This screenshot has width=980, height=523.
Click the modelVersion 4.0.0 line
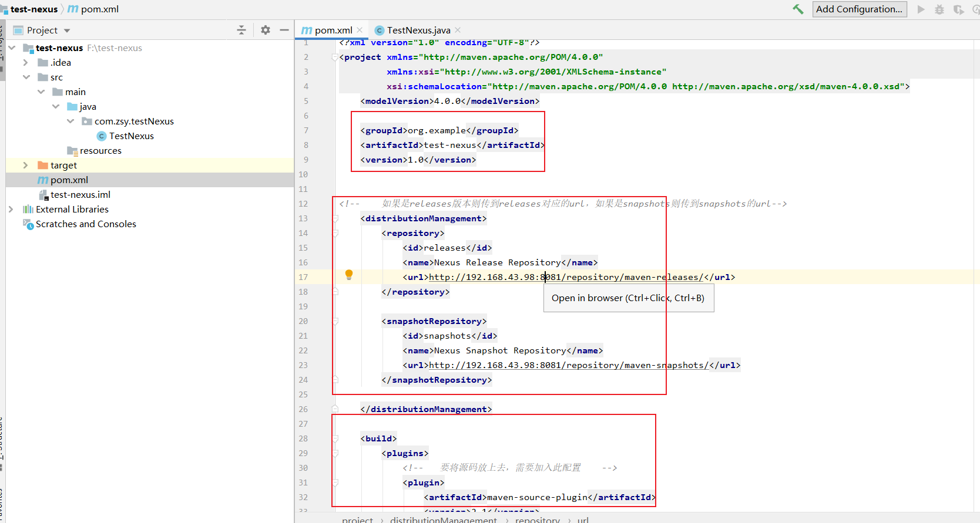(x=450, y=101)
